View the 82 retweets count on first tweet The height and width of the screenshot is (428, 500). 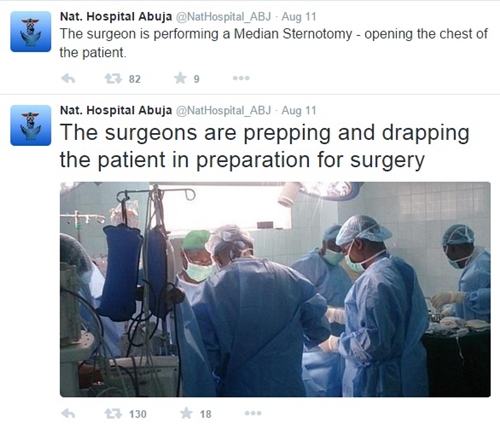coord(135,79)
